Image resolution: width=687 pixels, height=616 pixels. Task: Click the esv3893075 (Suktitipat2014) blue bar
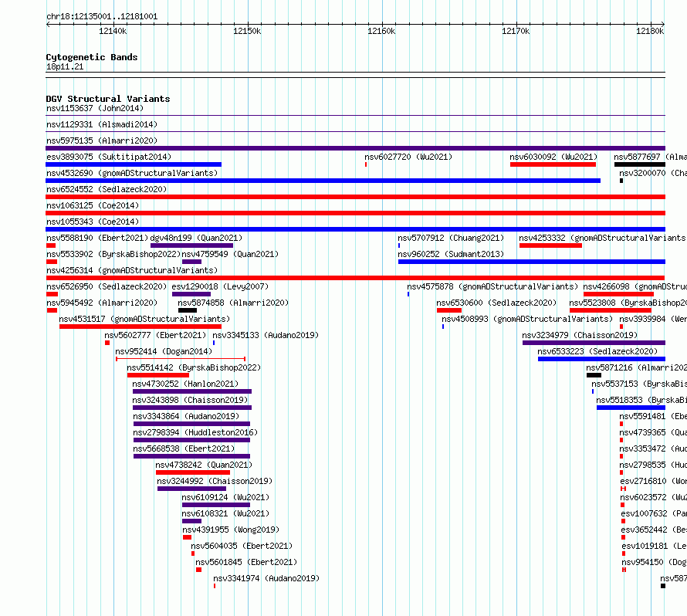(134, 164)
